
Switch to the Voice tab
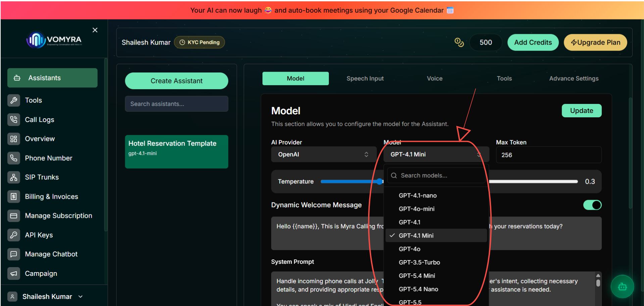(435, 78)
